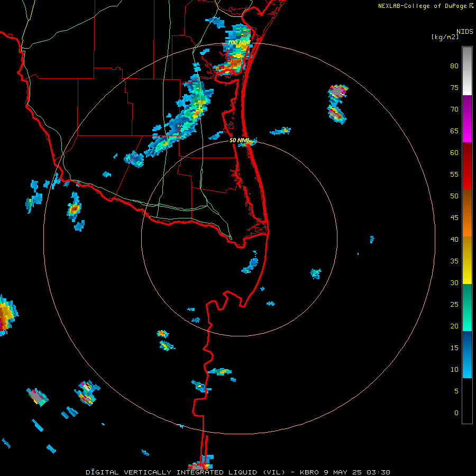Click the gray-white top segment of color scale
This screenshot has width=476, height=476.
pos(467,71)
